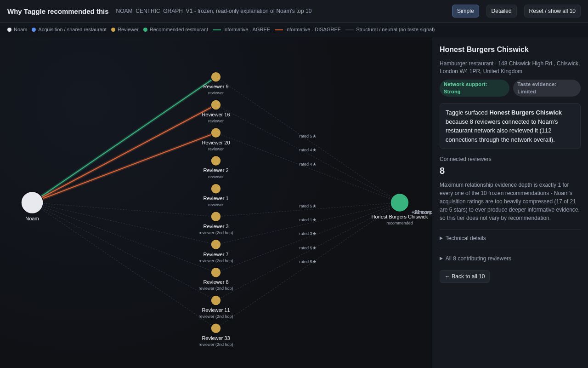Select the Reviewer 16 graph node

[x=216, y=105]
